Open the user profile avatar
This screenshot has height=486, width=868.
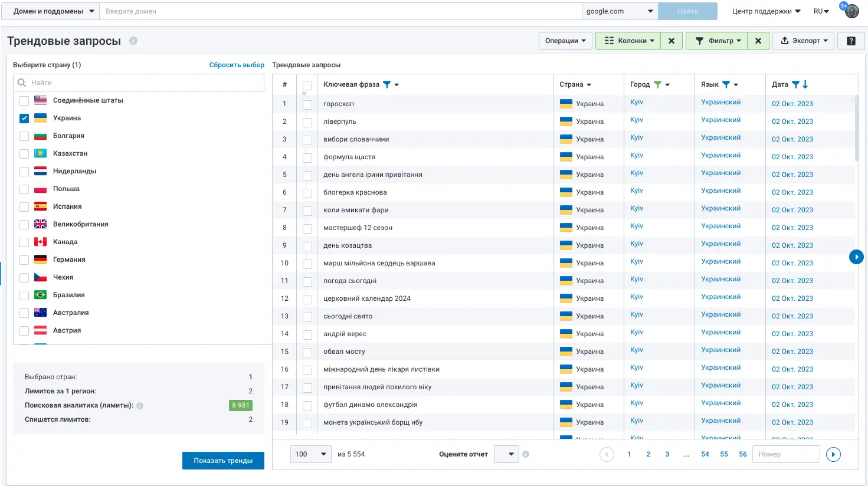tap(851, 11)
